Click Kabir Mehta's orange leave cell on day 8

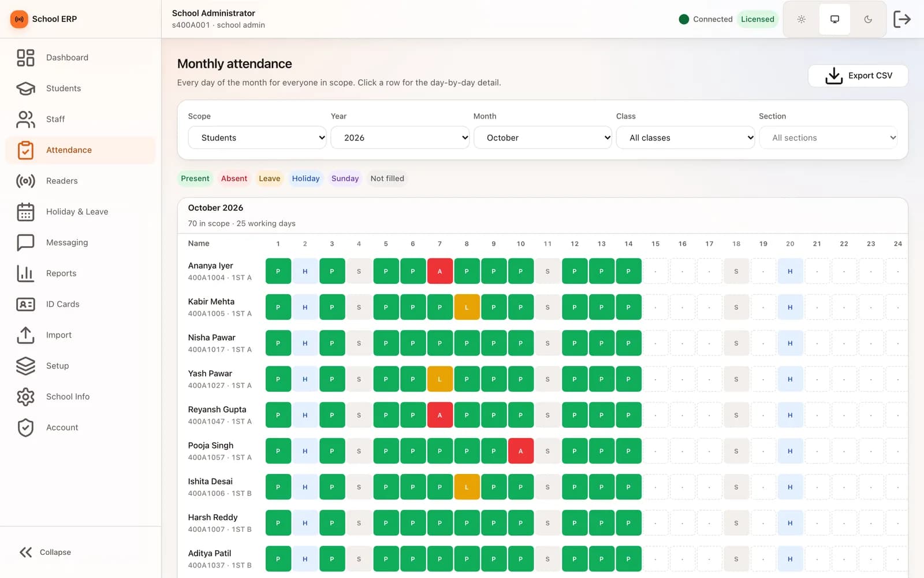click(x=467, y=307)
